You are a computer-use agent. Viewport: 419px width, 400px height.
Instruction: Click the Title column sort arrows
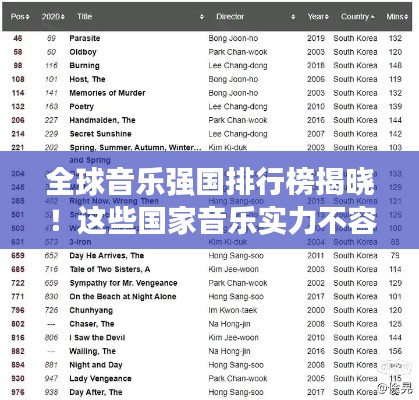pyautogui.click(x=202, y=17)
